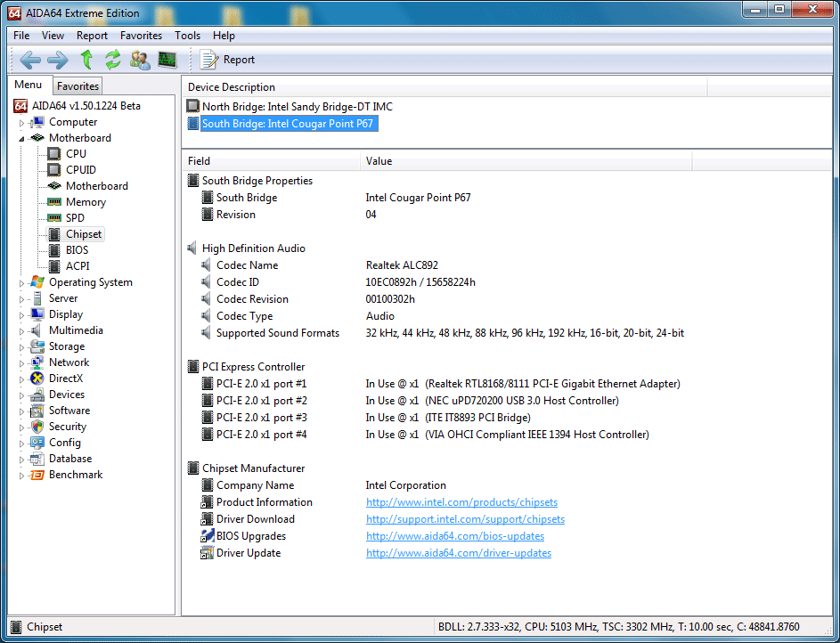Select the ACPI chip icon

tap(54, 266)
